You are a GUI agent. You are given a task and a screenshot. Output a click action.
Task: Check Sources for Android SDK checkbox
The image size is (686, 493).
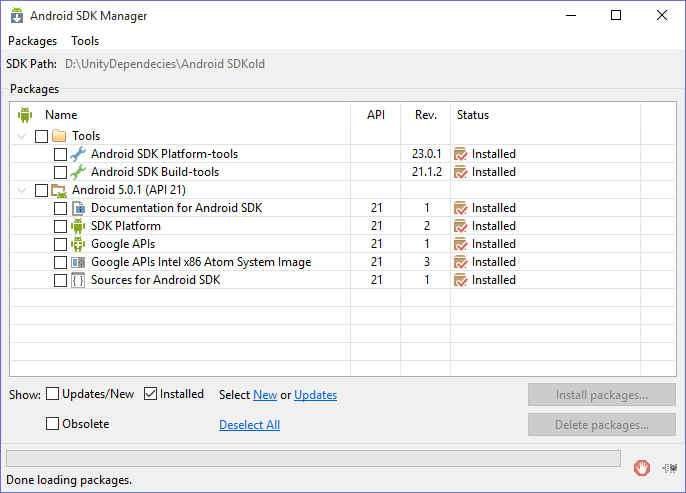(60, 280)
